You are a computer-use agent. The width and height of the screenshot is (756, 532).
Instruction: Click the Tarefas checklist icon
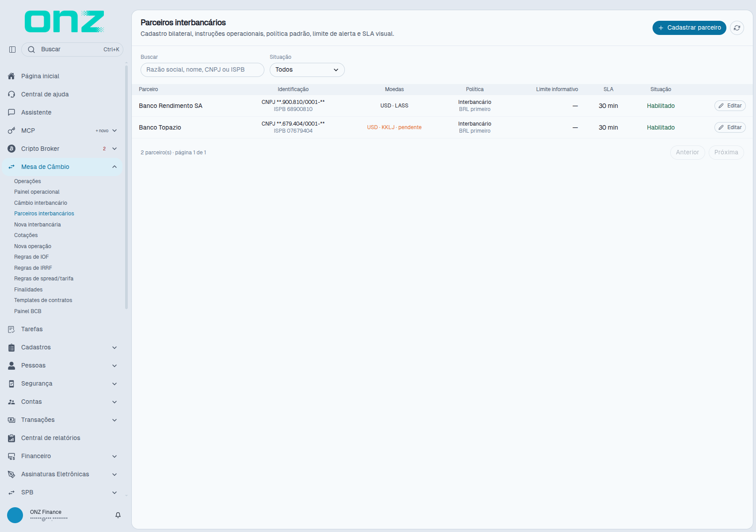click(11, 329)
